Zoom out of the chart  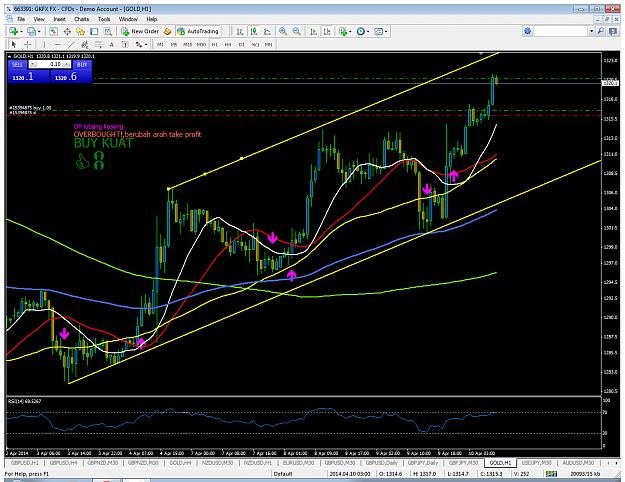(x=297, y=31)
